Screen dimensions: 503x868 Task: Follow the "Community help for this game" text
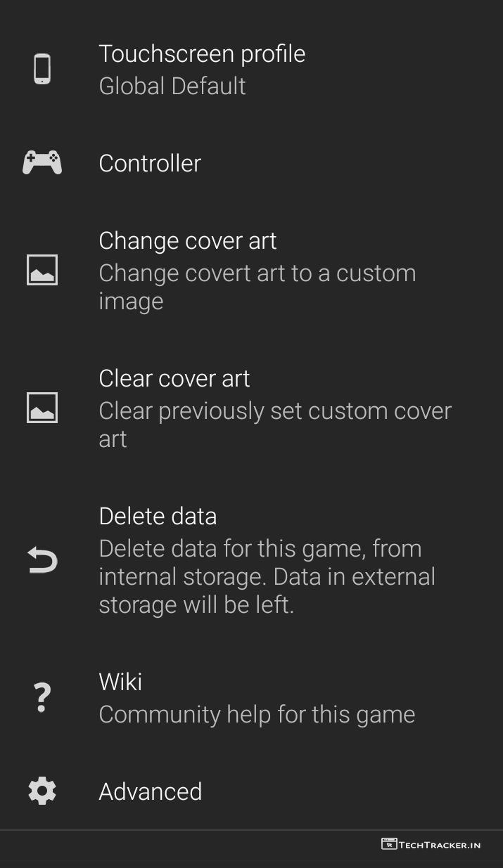(257, 714)
